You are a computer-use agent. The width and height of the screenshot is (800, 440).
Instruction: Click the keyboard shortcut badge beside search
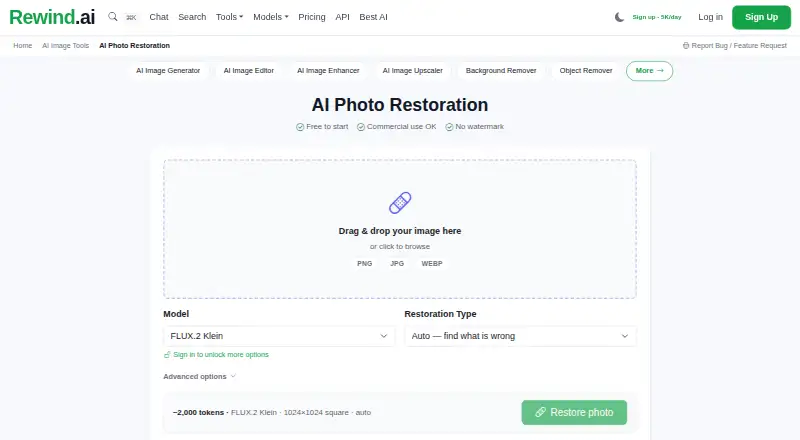coord(131,17)
